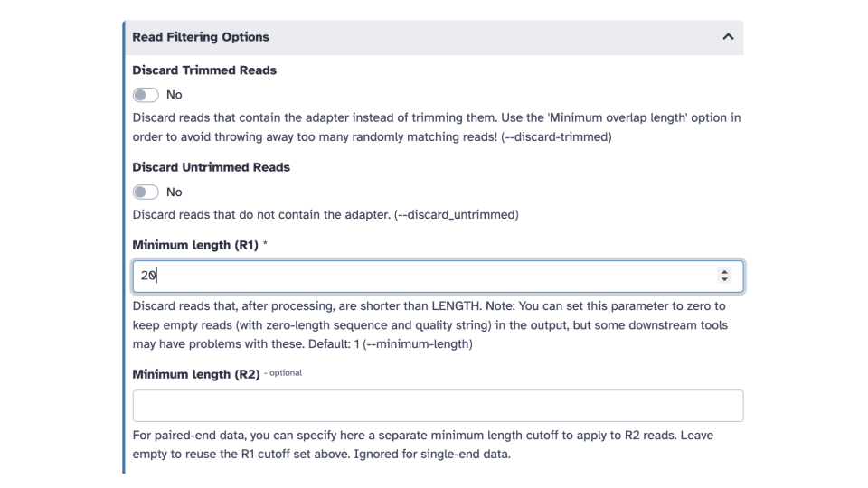Click into the empty Minimum length (R2) field

coord(438,406)
